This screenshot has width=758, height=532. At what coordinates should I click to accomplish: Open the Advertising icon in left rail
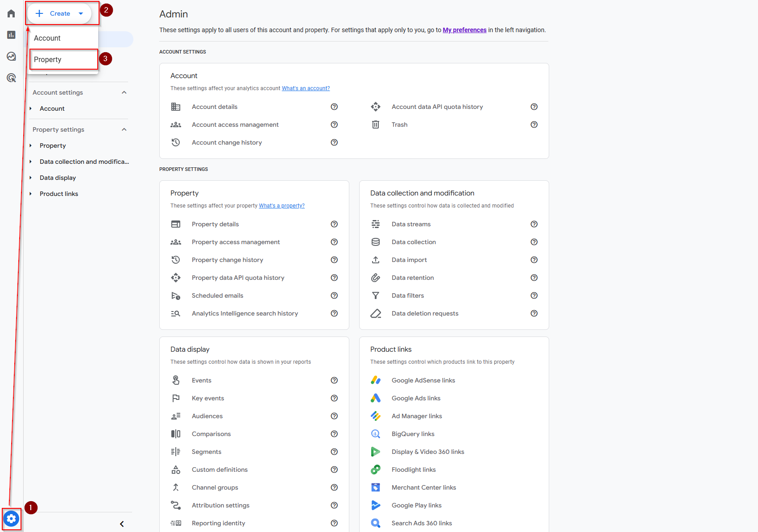11,78
